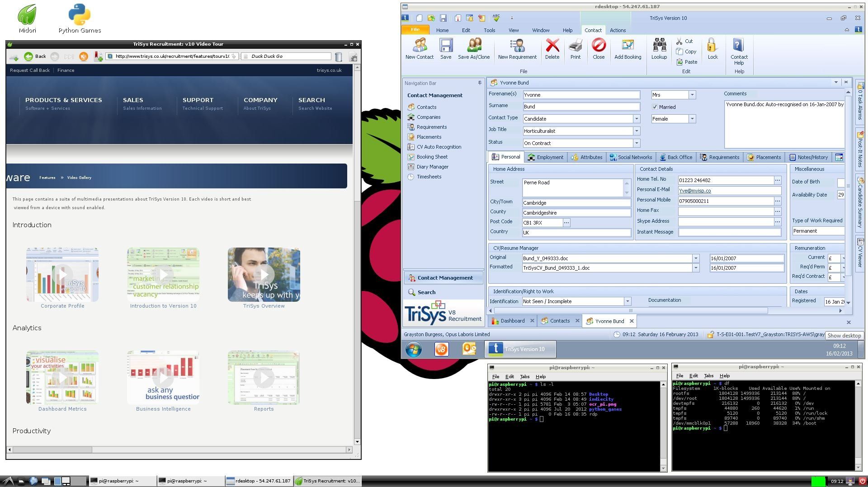The width and height of the screenshot is (868, 487).
Task: Expand the Original CV file dropdown
Action: (696, 258)
